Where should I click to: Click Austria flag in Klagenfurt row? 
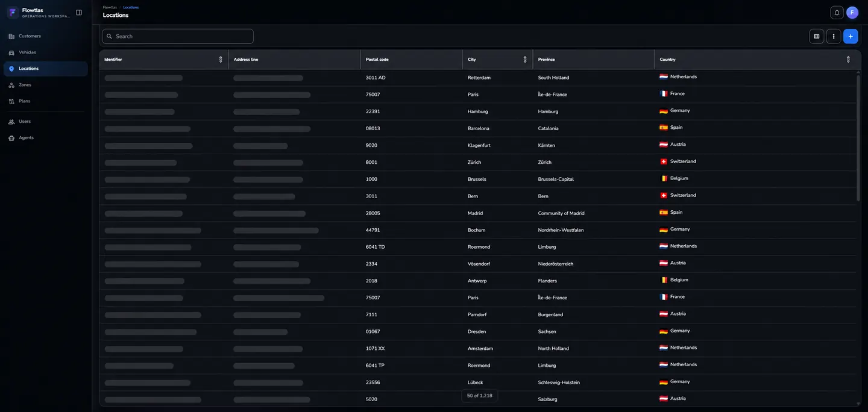click(x=664, y=145)
